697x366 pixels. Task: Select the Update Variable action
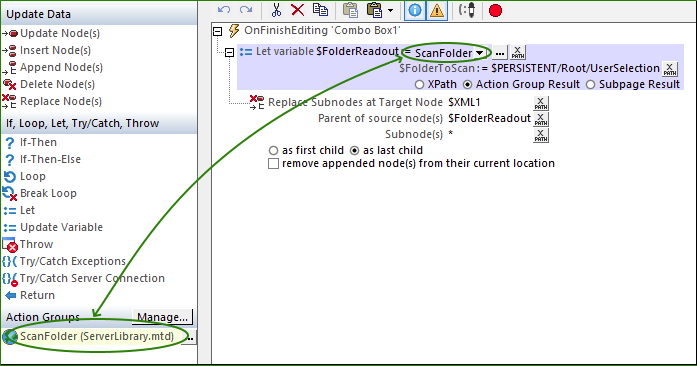tap(61, 227)
